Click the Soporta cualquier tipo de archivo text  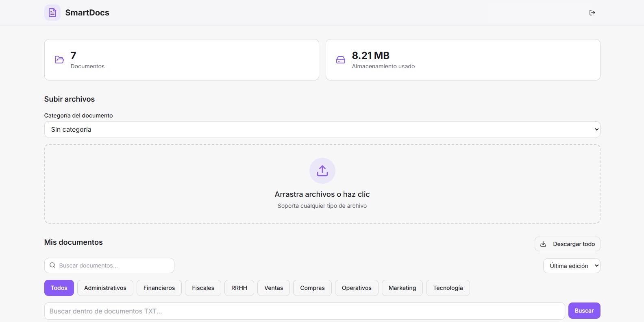click(x=322, y=206)
